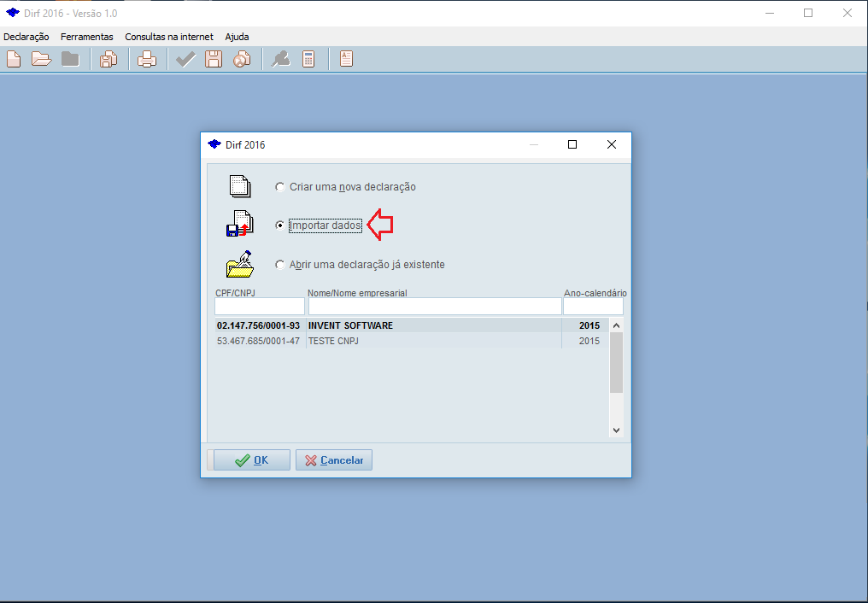The image size is (868, 603).
Task: Click the blank pages icon beside Criar uma nova declaração
Action: (240, 186)
